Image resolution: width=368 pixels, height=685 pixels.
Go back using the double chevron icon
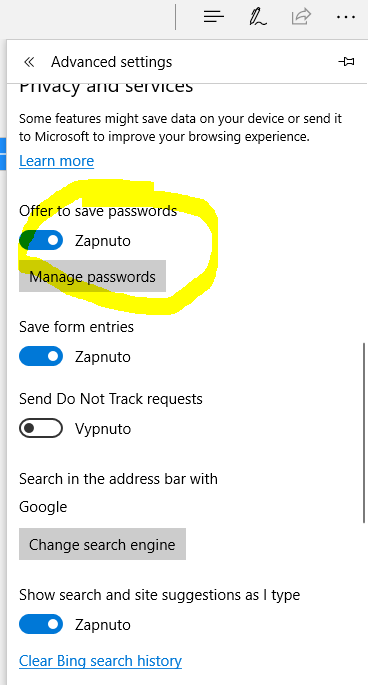(29, 62)
